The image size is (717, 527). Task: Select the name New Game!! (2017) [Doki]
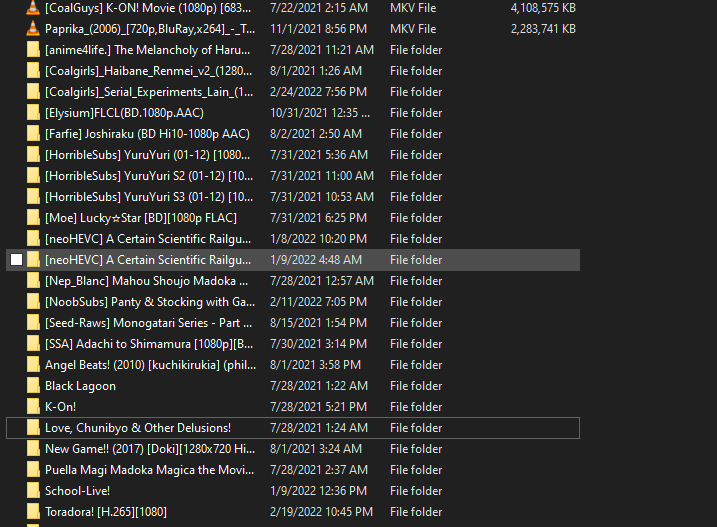point(150,449)
